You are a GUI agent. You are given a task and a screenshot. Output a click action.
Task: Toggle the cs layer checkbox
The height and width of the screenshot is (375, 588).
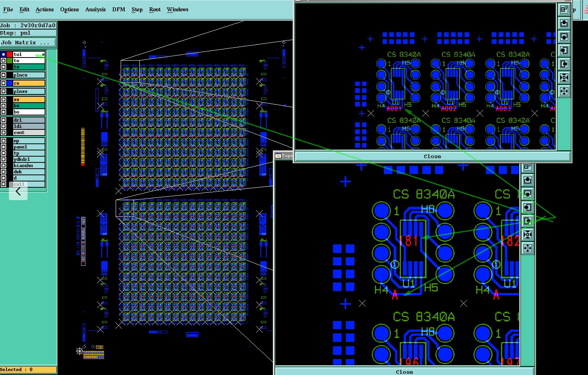click(3, 83)
